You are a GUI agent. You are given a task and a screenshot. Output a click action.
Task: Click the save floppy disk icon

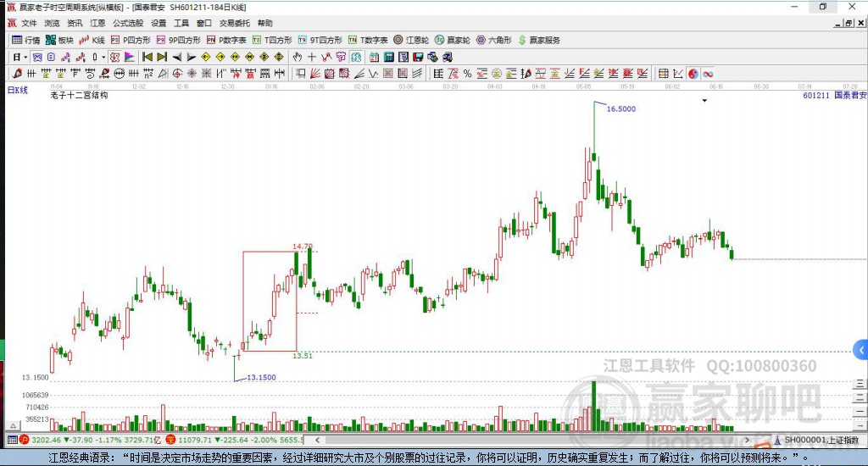point(418,57)
